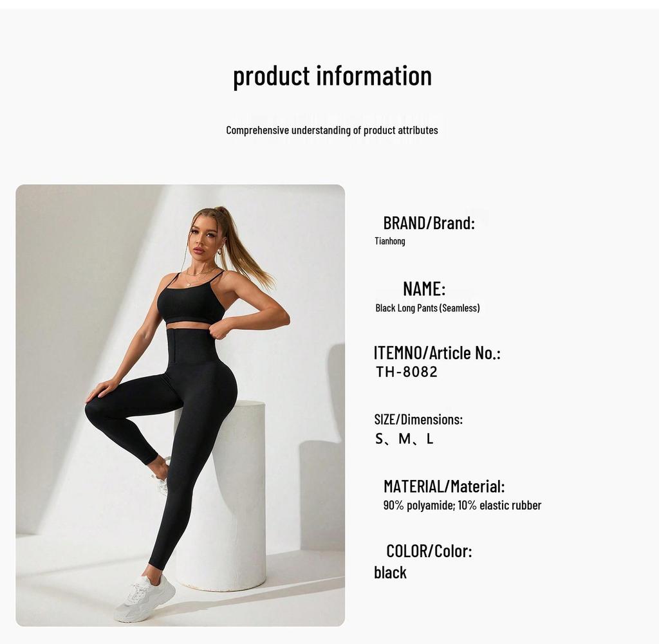Click the model product photo

pos(180,405)
